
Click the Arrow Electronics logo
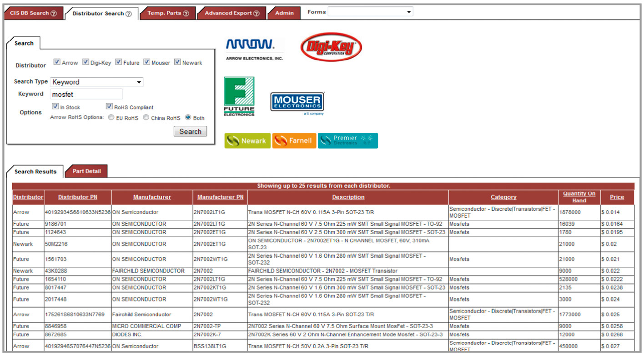(x=255, y=49)
